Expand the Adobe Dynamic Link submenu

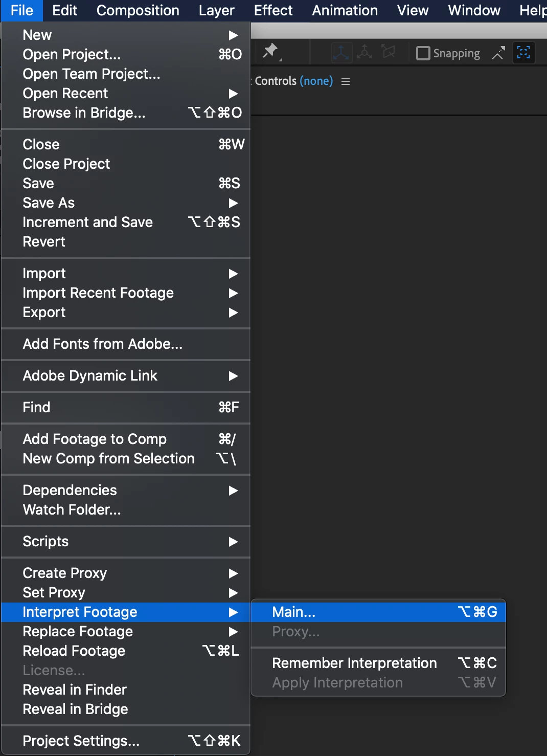(x=126, y=375)
